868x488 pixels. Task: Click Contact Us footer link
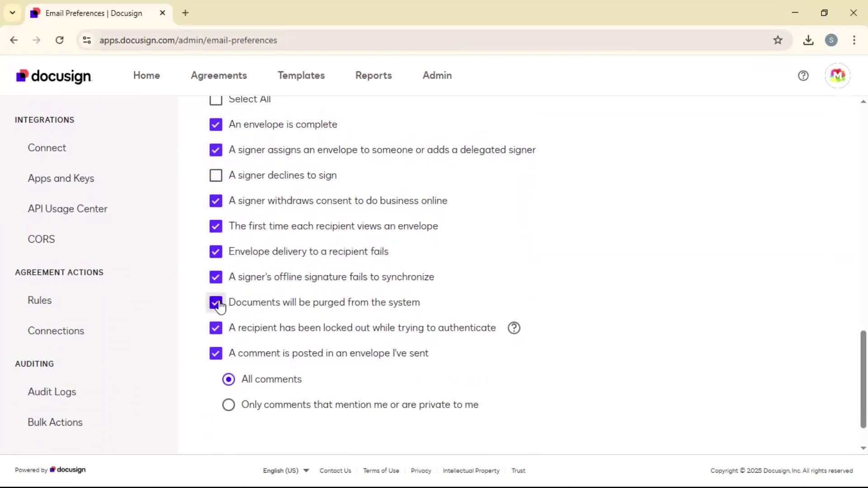335,470
